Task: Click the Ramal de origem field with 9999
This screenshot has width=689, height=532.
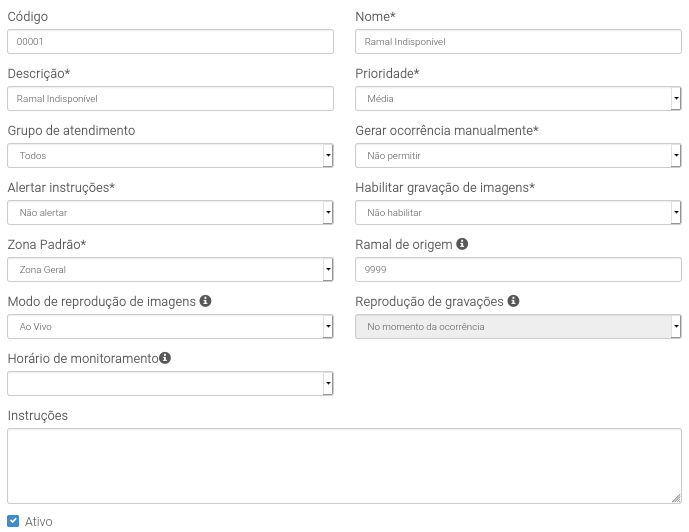Action: click(518, 270)
